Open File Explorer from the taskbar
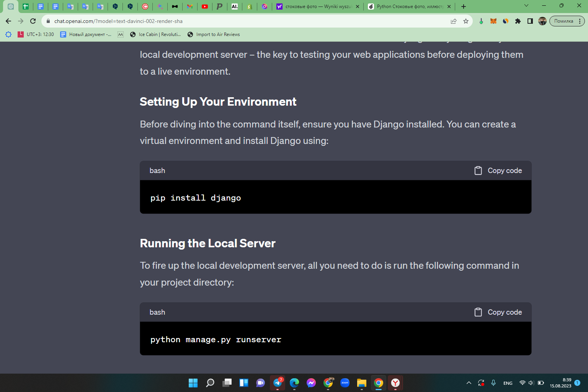 point(361,382)
